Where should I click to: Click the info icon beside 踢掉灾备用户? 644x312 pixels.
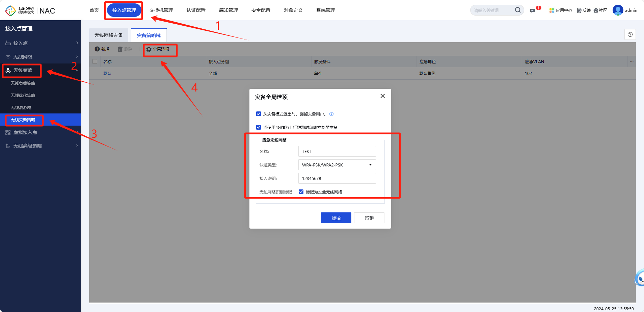pos(331,114)
